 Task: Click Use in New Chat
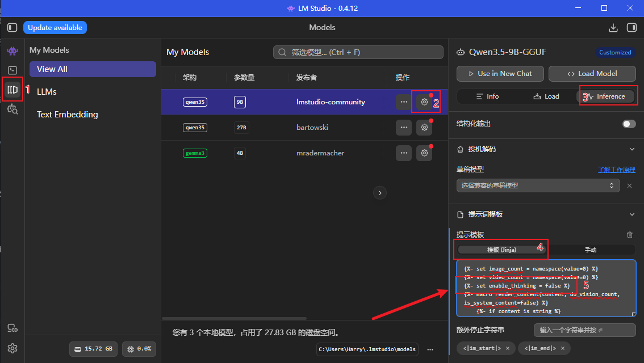pos(500,74)
